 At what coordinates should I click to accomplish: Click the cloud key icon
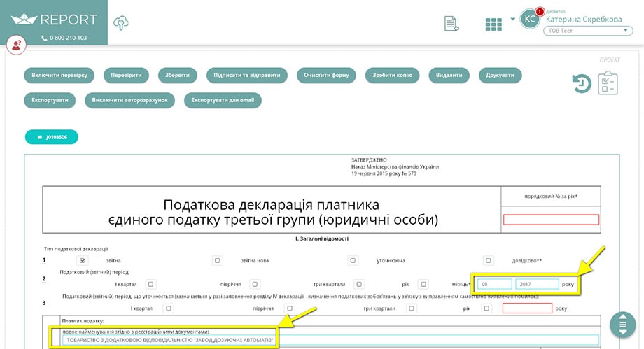[x=121, y=22]
